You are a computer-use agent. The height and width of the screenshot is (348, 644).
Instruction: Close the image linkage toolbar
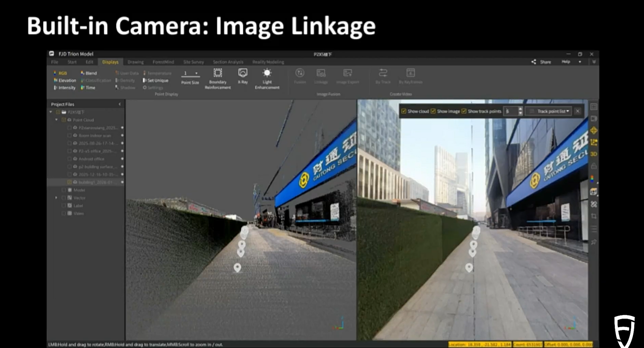(577, 111)
